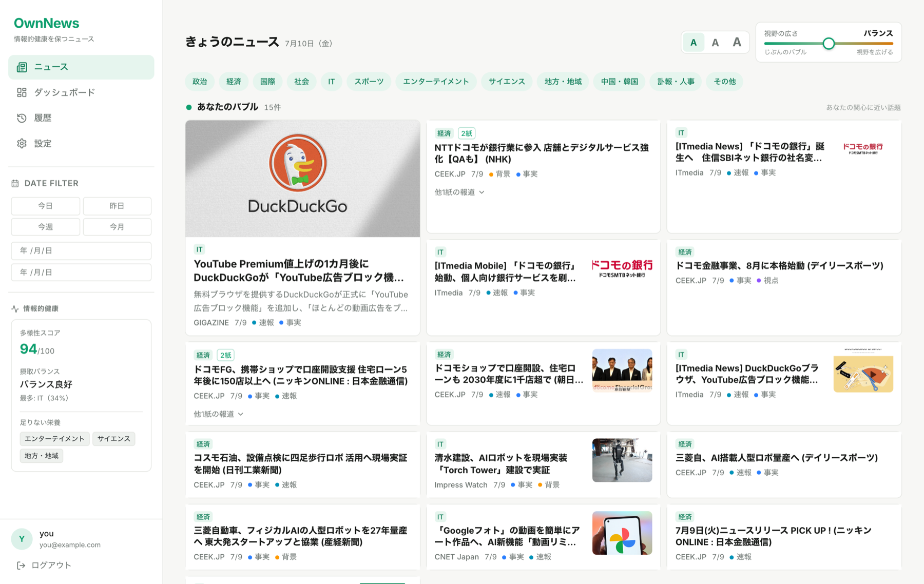Click 地方・地域 tag under 足りない栄養
Screen dimensions: 924x584
(42, 456)
